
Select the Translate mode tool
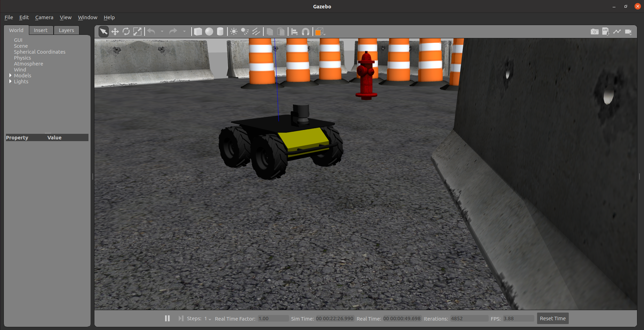115,32
